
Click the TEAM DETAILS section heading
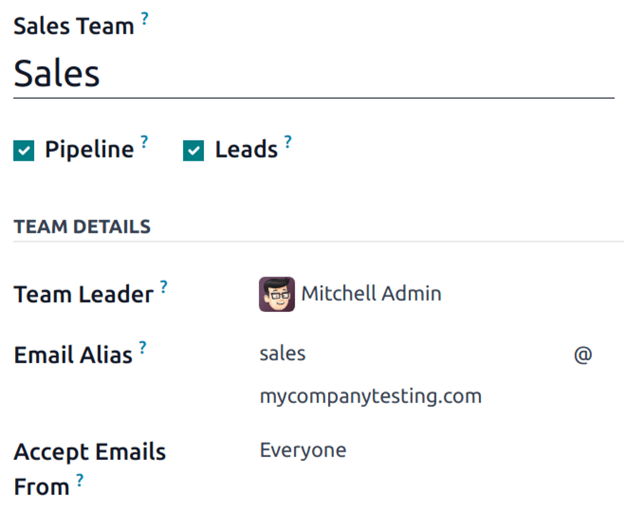pos(82,227)
